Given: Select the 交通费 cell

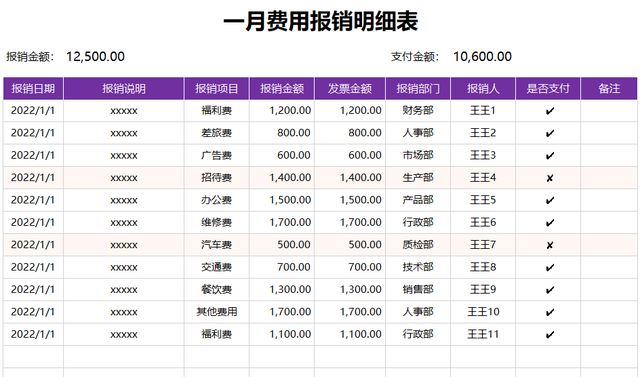Looking at the screenshot, I should tap(217, 267).
